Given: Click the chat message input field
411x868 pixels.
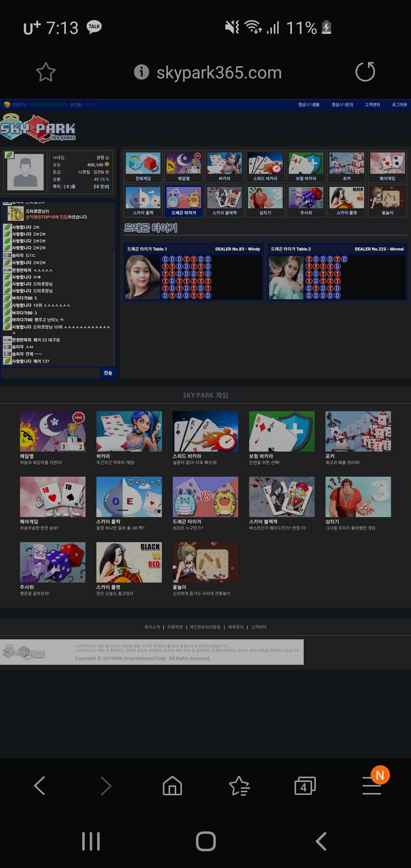Looking at the screenshot, I should coord(51,373).
